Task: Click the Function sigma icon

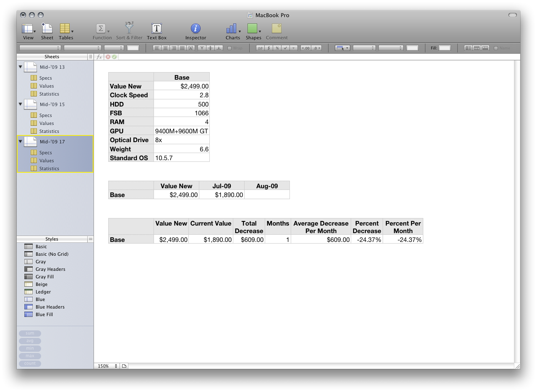Action: (101, 29)
